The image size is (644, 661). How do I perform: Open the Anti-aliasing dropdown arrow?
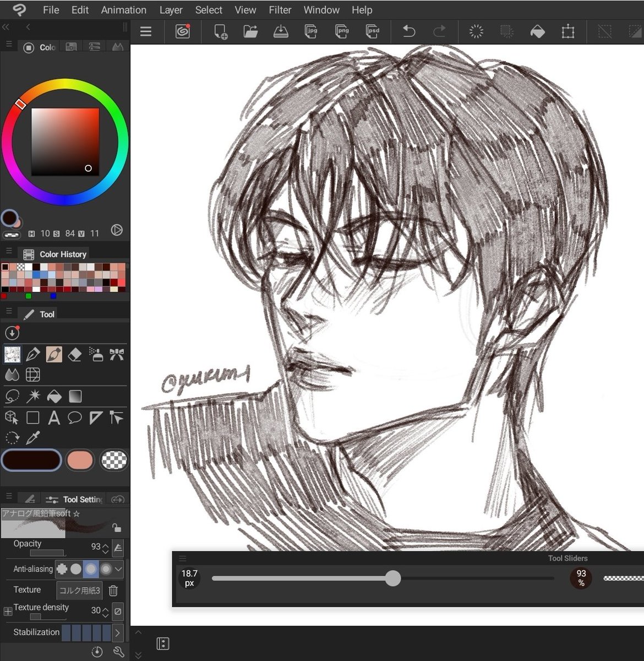[x=118, y=569]
